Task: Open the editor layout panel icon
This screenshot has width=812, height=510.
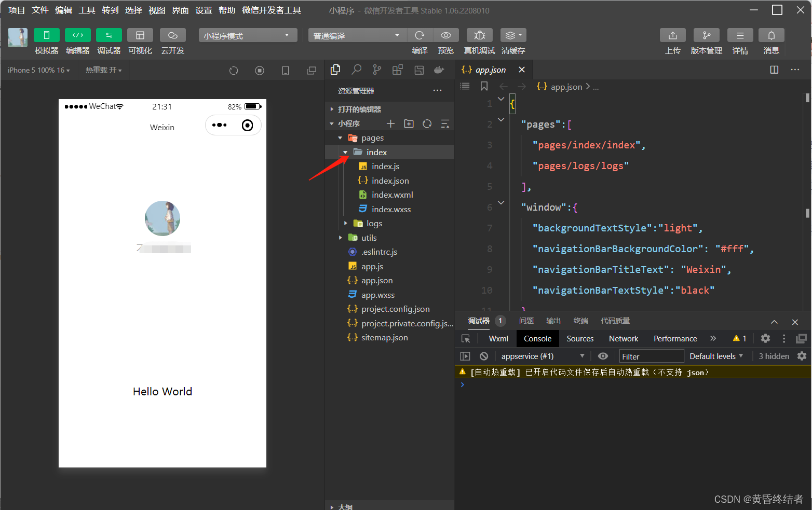Action: (x=419, y=70)
